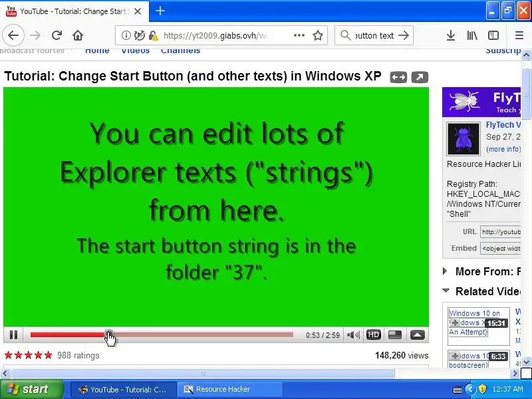
Task: Go back to previous page
Action: pos(13,35)
